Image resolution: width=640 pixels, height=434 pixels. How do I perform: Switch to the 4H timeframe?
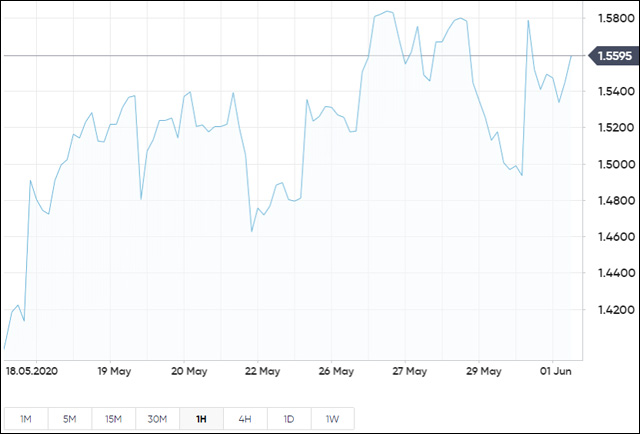tap(245, 418)
